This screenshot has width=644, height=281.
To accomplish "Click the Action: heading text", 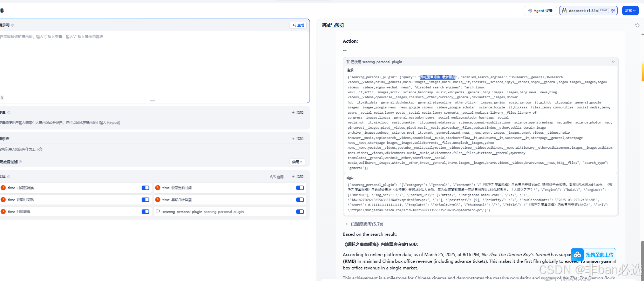I will click(x=350, y=41).
